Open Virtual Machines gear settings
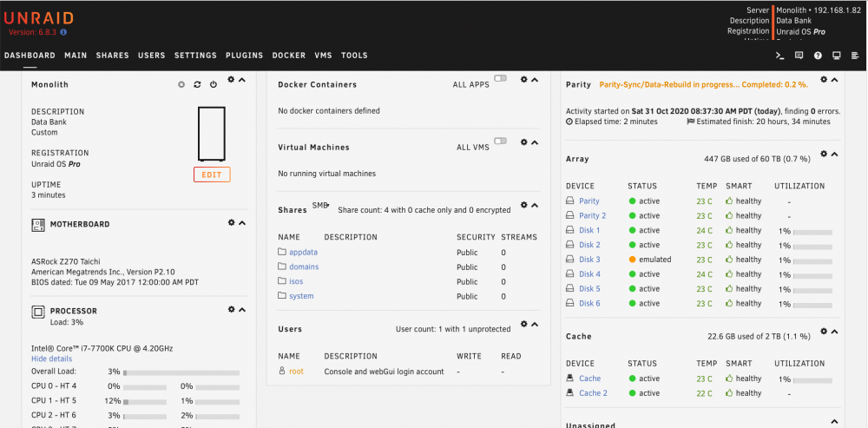 point(523,142)
